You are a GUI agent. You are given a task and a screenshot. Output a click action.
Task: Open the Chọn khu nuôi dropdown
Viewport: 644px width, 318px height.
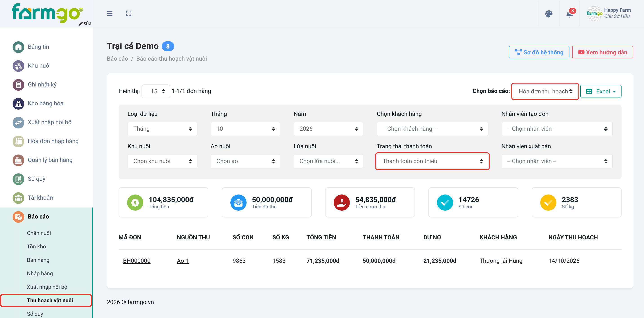162,161
